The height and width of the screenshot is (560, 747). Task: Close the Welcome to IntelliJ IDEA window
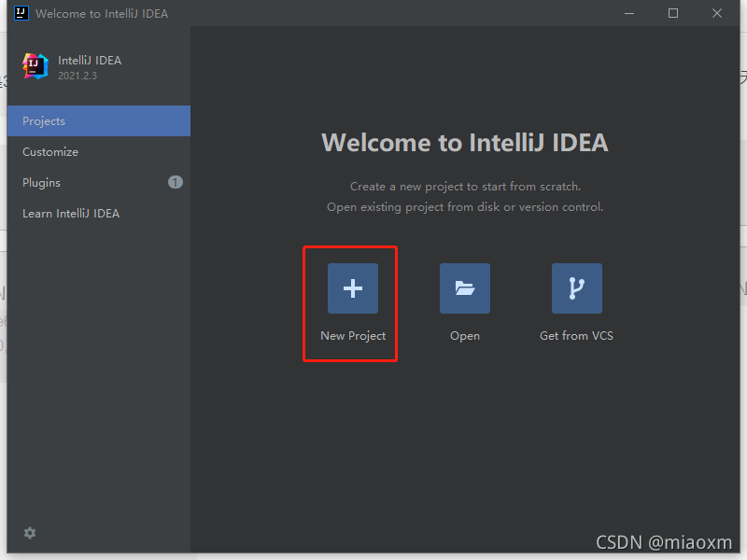click(x=717, y=13)
